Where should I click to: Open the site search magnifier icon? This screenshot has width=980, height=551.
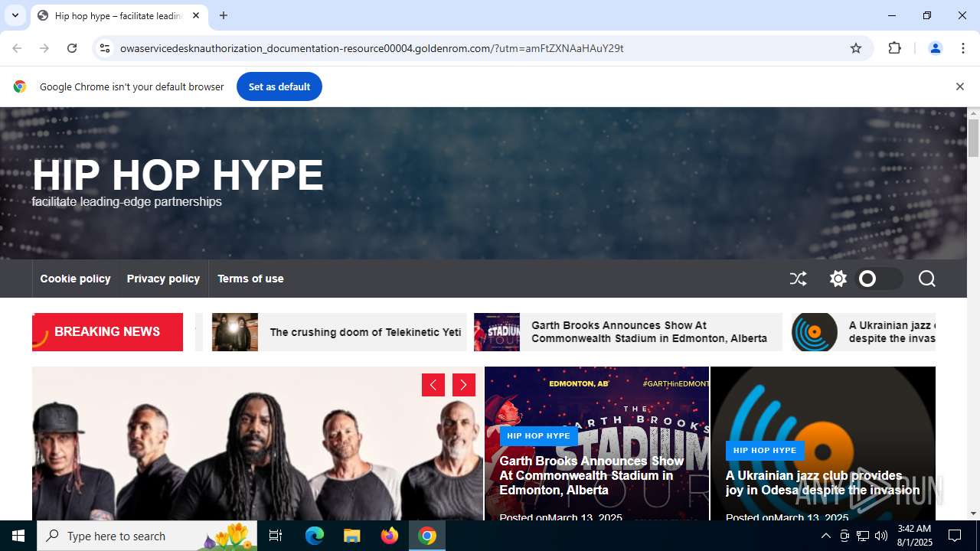[x=927, y=279]
